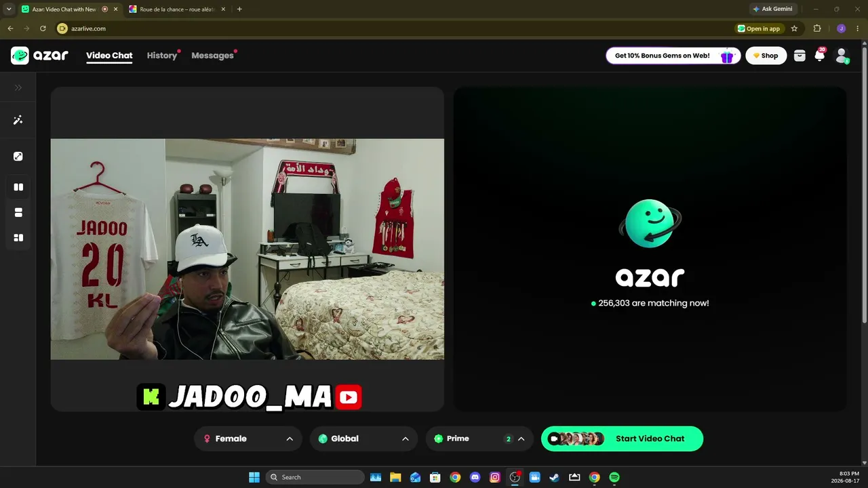868x488 pixels.
Task: Open OBS Studio from the taskbar
Action: [x=515, y=477]
